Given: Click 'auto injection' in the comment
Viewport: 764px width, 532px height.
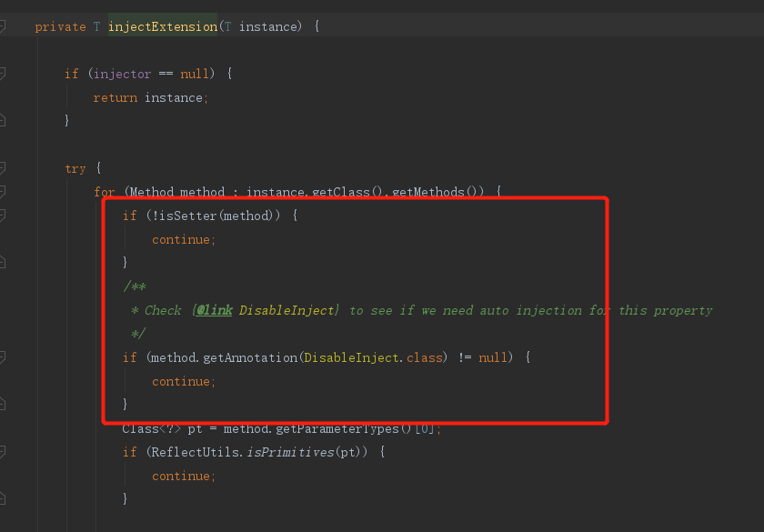Looking at the screenshot, I should pyautogui.click(x=530, y=310).
